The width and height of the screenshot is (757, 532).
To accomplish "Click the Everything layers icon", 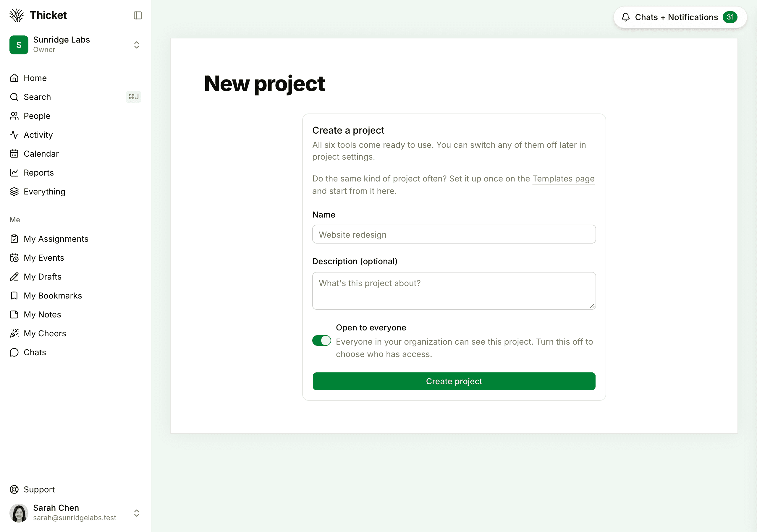I will click(14, 192).
